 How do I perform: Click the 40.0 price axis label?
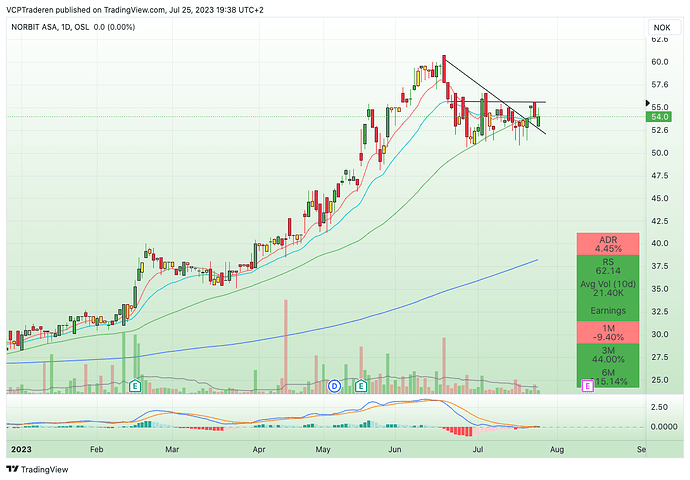pos(660,243)
